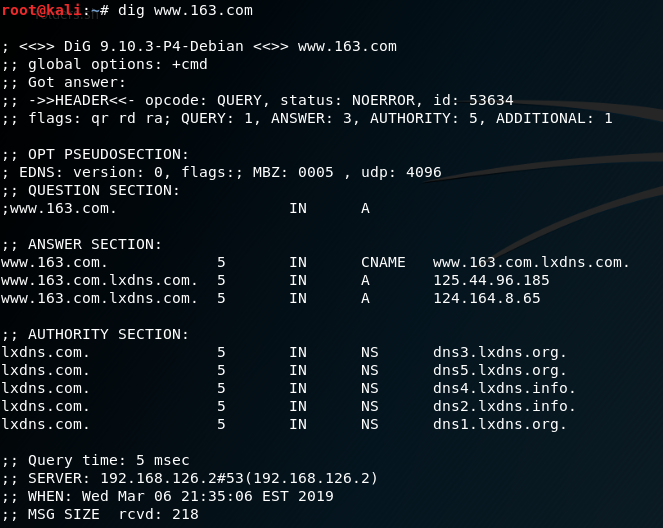Viewport: 663px width, 528px height.
Task: Click the status NOERROR header line
Action: 258,100
